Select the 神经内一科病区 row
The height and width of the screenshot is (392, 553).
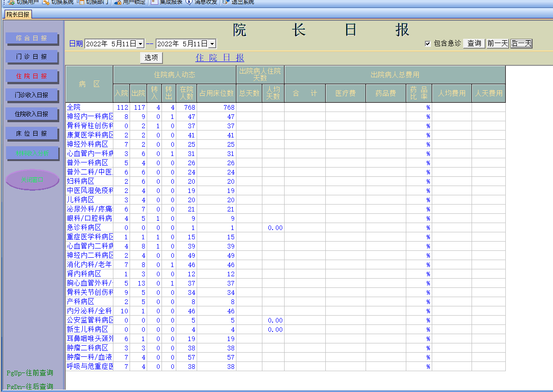pyautogui.click(x=286, y=117)
